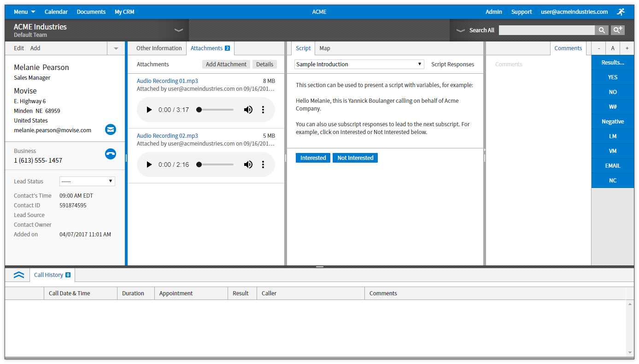Click the running man logout icon
The height and width of the screenshot is (364, 639).
click(621, 12)
